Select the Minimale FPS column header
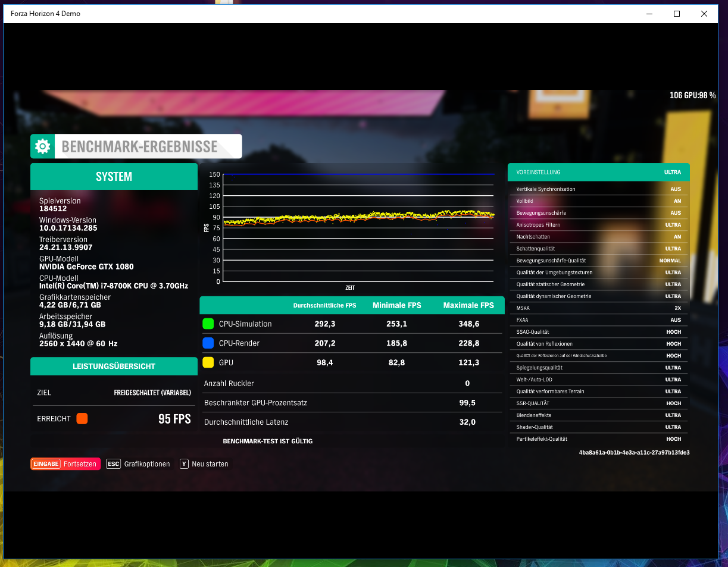The width and height of the screenshot is (728, 567). tap(396, 305)
